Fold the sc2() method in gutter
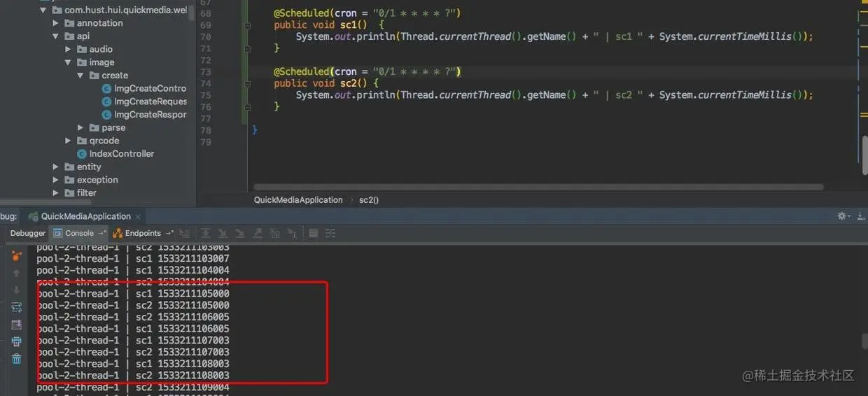 248,83
